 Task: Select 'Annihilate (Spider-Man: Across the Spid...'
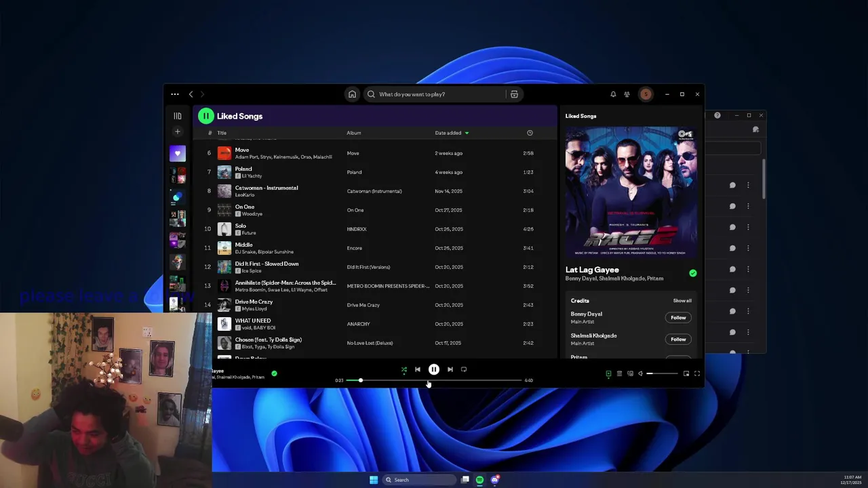tap(285, 283)
